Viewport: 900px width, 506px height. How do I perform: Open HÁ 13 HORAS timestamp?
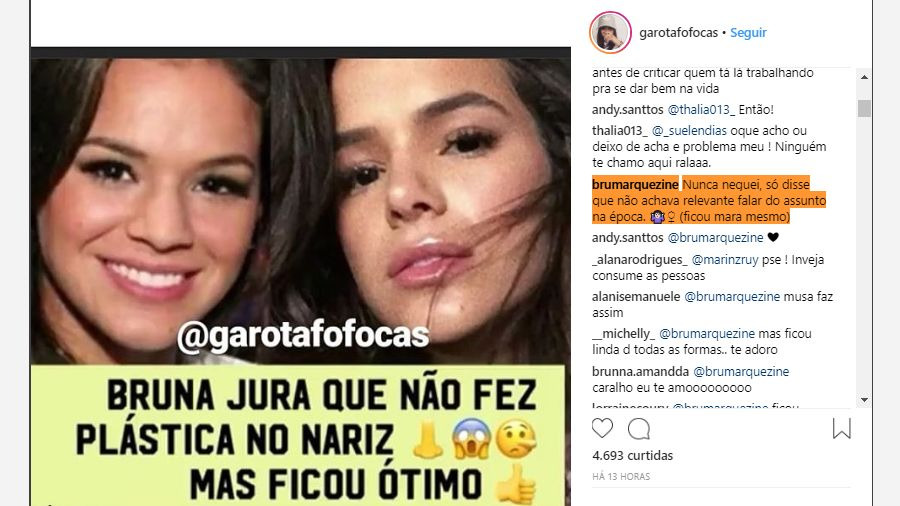621,477
